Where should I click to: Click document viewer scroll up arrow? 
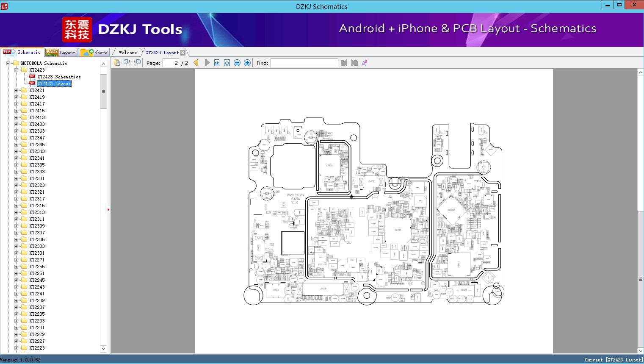coord(641,72)
